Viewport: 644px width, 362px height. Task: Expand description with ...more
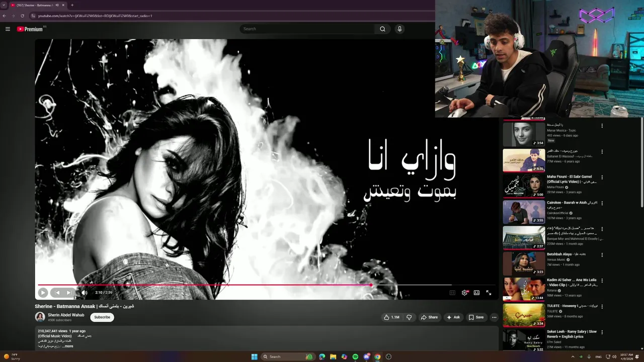point(67,346)
